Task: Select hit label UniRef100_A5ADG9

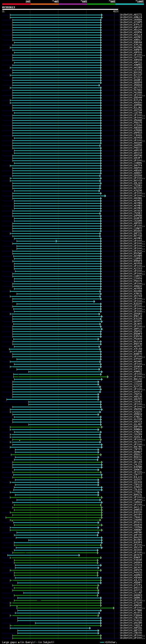Action: pyautogui.click(x=131, y=85)
